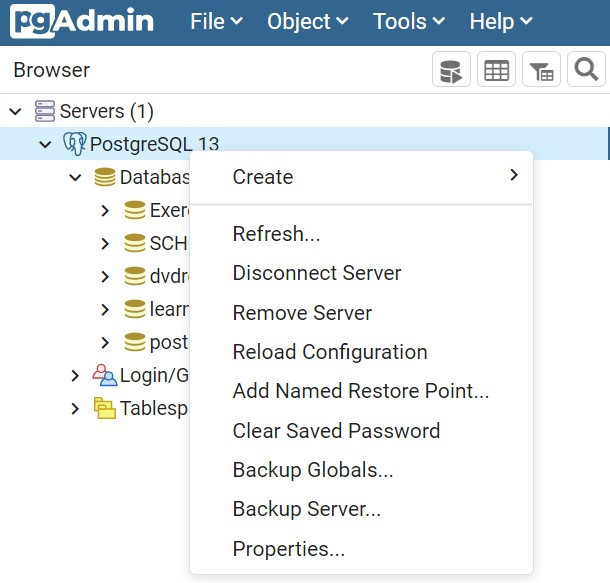Click the Databases node icon
Image resolution: width=610 pixels, height=583 pixels.
point(105,177)
